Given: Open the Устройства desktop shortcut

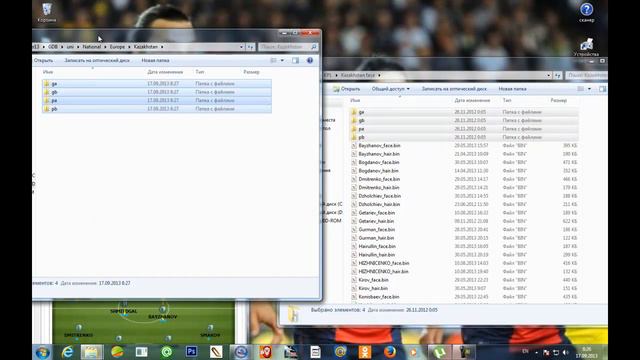Looking at the screenshot, I should pos(587,47).
